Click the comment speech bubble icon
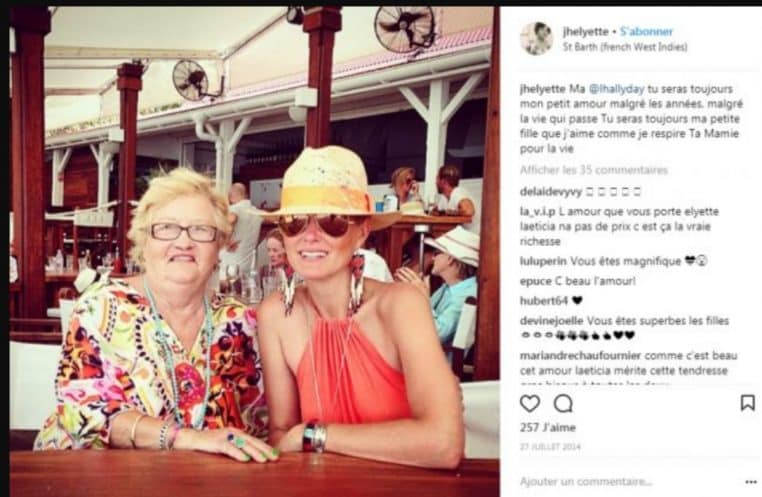762x497 pixels. point(563,404)
